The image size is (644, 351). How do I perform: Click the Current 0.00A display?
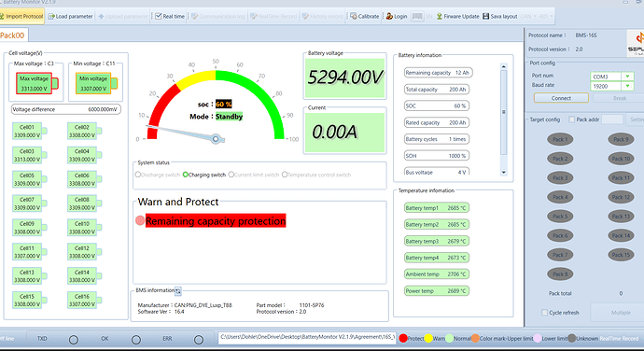(x=345, y=133)
